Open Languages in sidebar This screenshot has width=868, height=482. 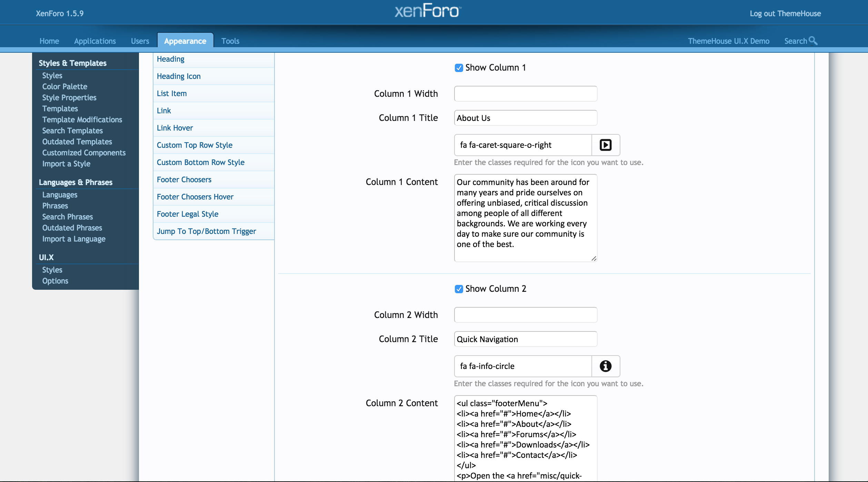pos(60,195)
